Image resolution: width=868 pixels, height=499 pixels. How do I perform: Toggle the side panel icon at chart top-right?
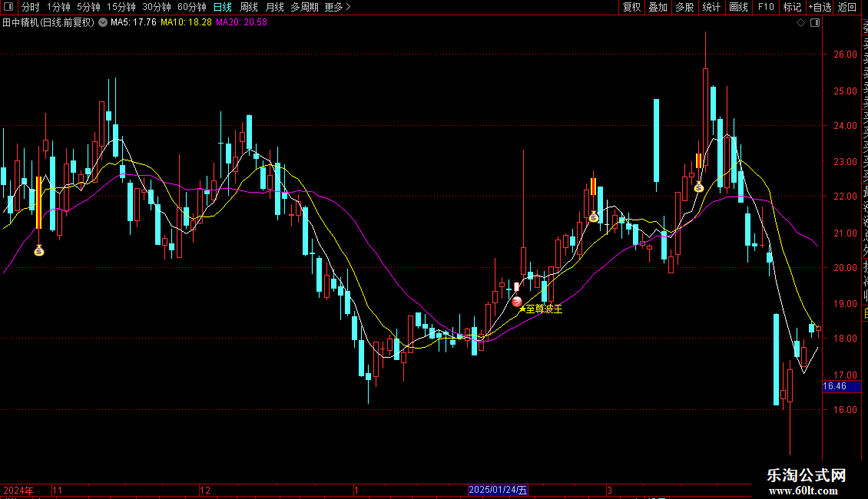(x=815, y=23)
